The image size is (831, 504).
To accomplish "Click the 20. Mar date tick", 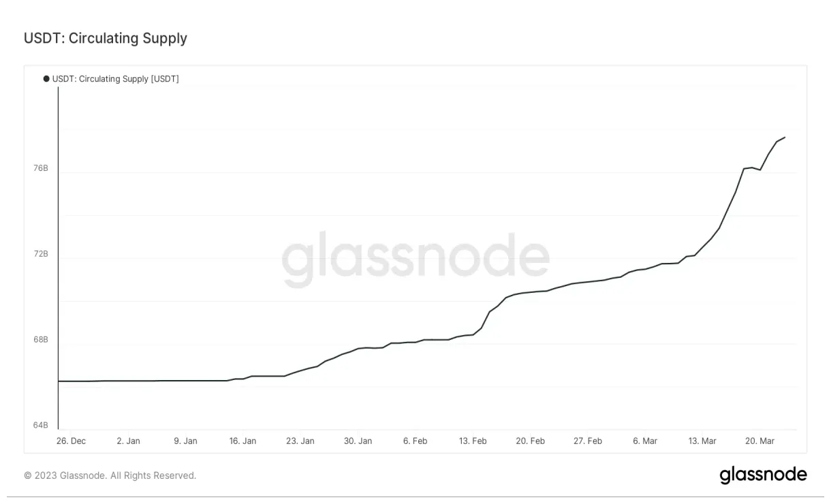I will point(759,441).
